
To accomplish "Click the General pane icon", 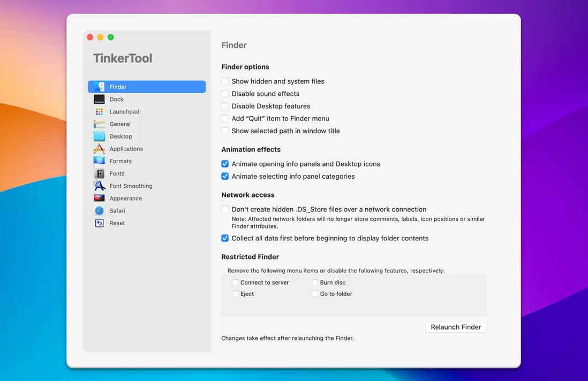I will 100,124.
